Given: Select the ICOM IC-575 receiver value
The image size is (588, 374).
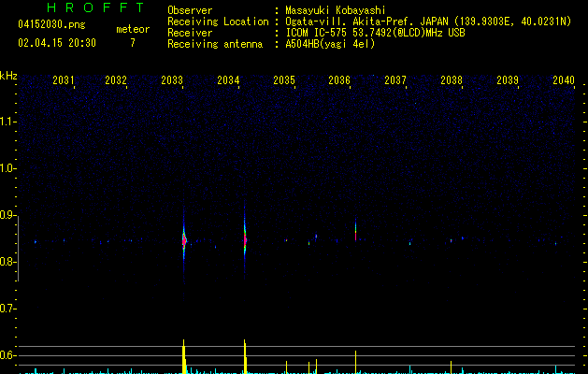Looking at the screenshot, I should click(x=375, y=33).
